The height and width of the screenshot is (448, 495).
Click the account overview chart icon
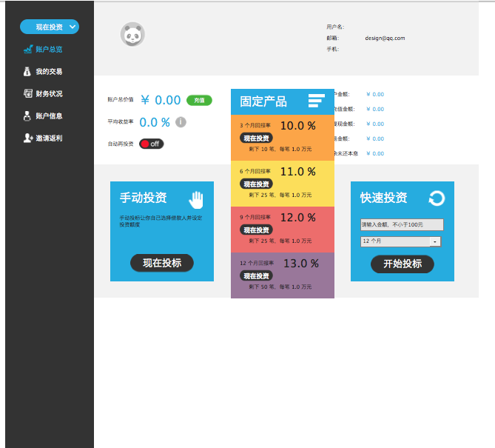[28, 50]
